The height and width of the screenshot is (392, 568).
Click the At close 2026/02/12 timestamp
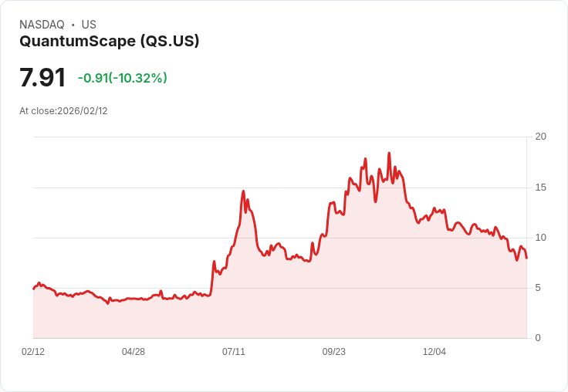click(63, 111)
